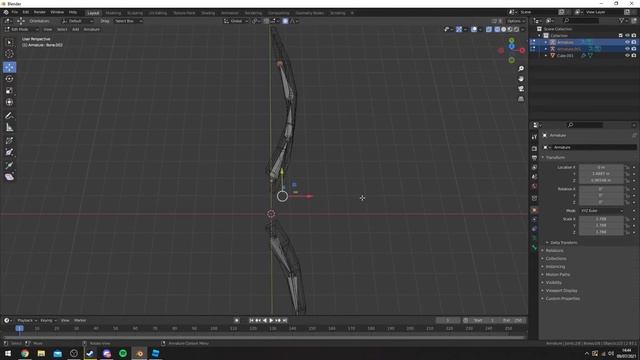
Task: Choose the Select Box tool at top of toolbar
Action: (9, 42)
